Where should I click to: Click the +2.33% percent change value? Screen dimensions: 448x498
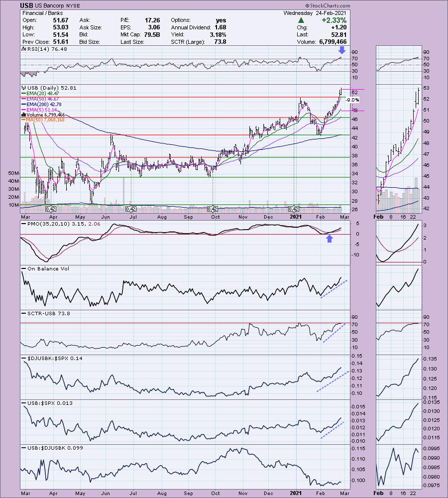[334, 20]
